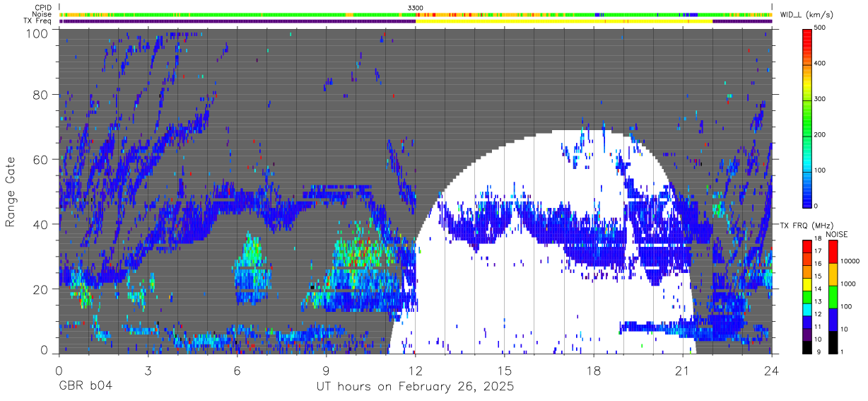Click the "3" tick on the UT hours axis

pos(148,370)
